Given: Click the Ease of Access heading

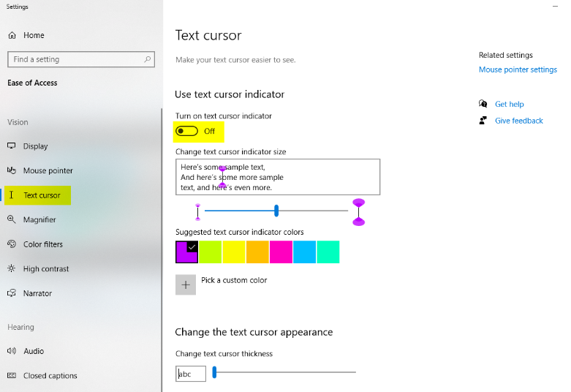Looking at the screenshot, I should 32,83.
